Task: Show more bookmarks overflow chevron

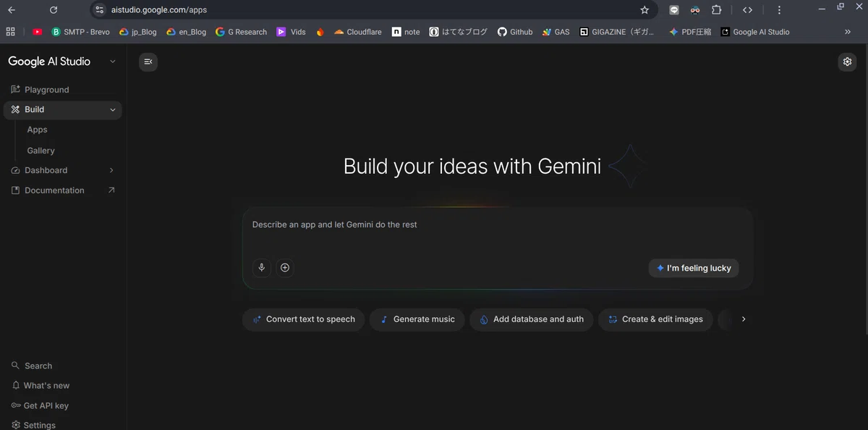Action: [848, 32]
